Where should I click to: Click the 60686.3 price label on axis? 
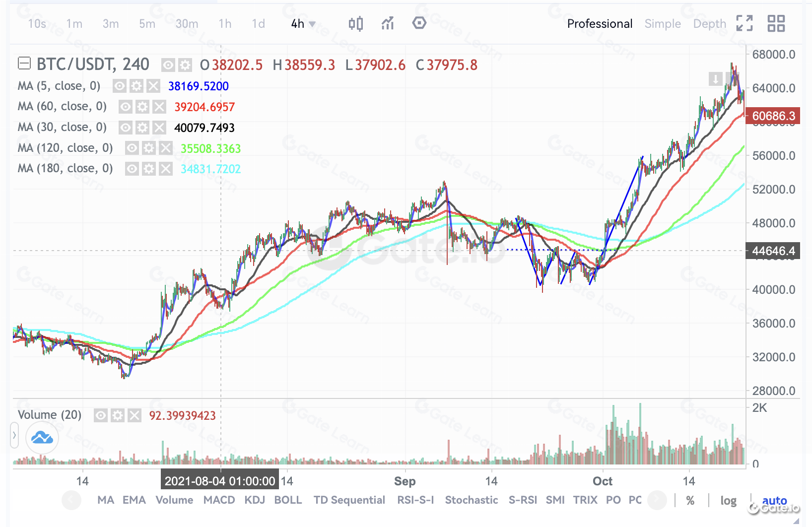click(773, 116)
